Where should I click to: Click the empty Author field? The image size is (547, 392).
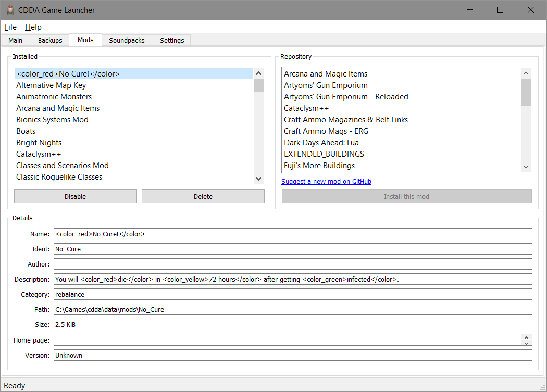[x=293, y=264]
